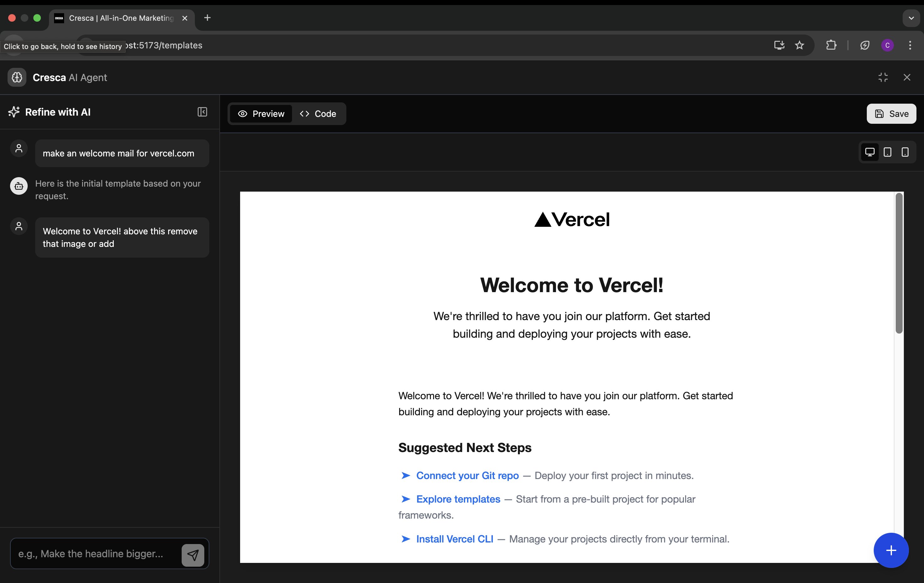Screen dimensions: 924x583
Task: Click the first user message avatar icon
Action: 19,149
